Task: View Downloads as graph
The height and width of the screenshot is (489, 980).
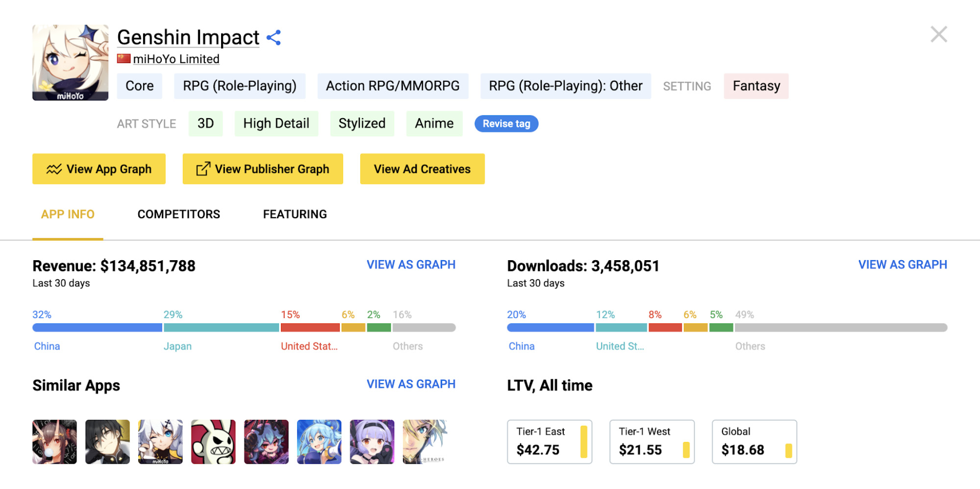Action: coord(902,265)
